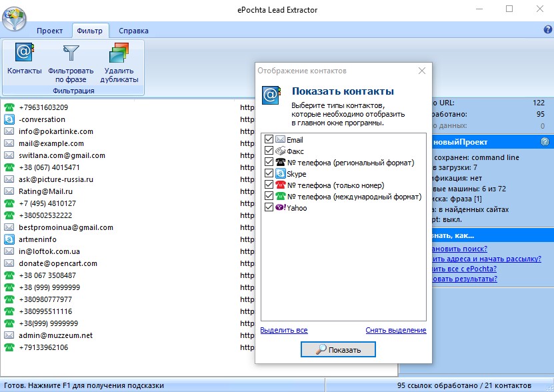
Task: Click phone icon beside +7 (495) 4810127
Action: 9,203
